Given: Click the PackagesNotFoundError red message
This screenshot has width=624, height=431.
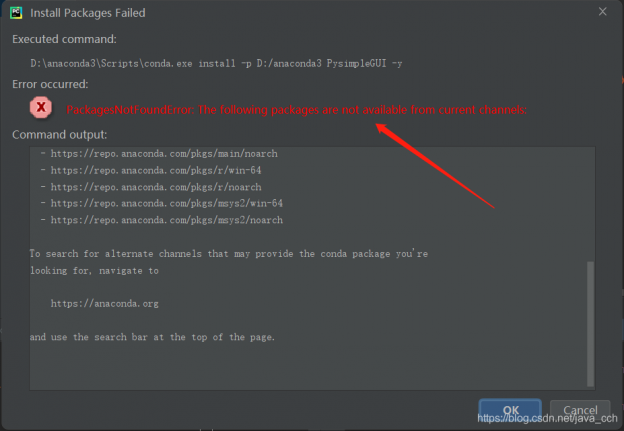Looking at the screenshot, I should pyautogui.click(x=296, y=109).
